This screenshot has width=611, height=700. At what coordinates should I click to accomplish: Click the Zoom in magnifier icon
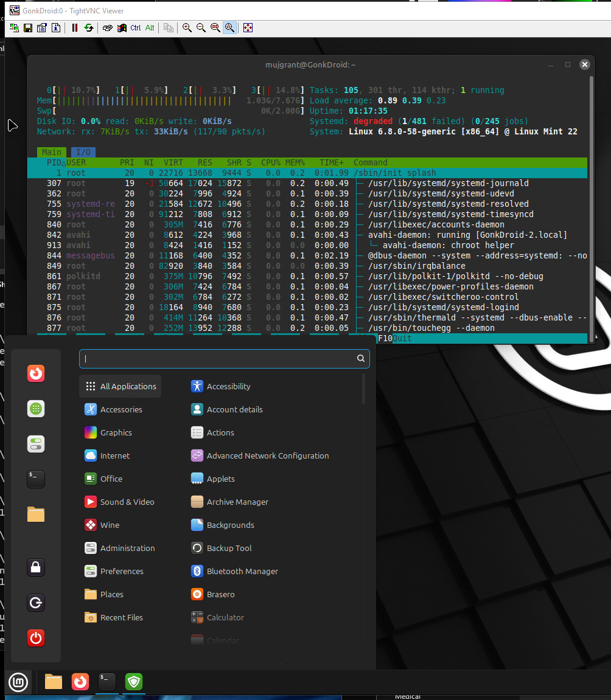[x=187, y=28]
